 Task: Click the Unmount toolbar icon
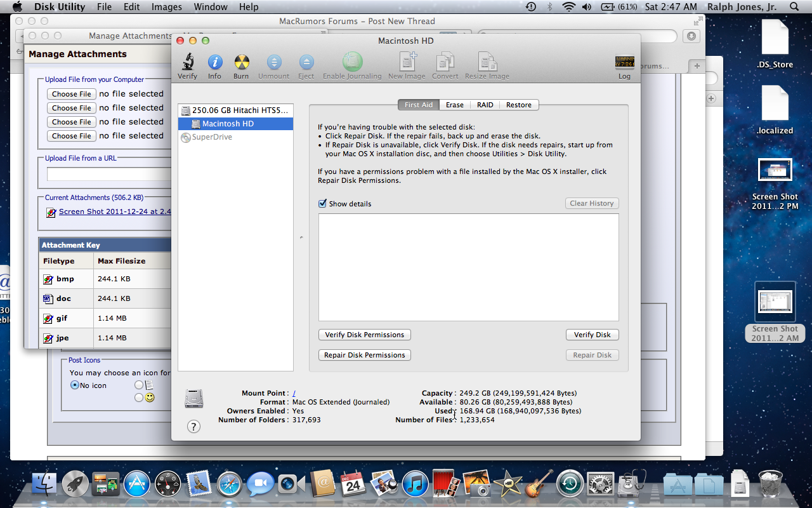point(274,62)
